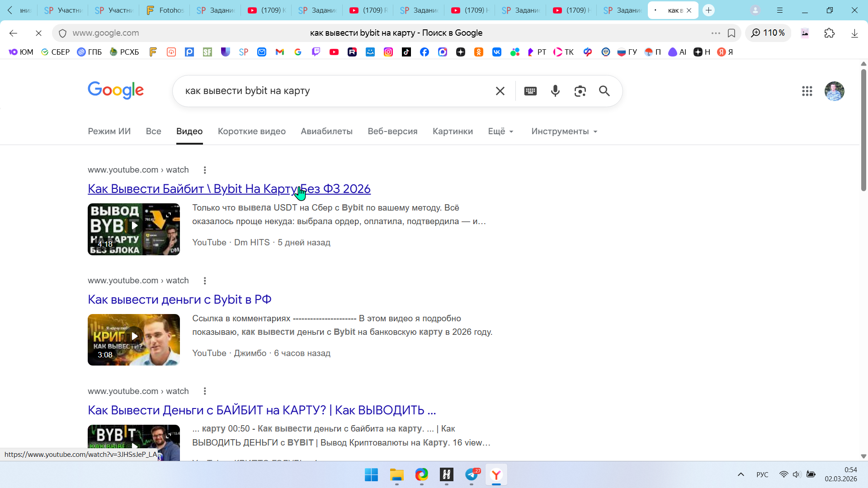Click the bookmark page icon
This screenshot has width=868, height=488.
coord(731,33)
